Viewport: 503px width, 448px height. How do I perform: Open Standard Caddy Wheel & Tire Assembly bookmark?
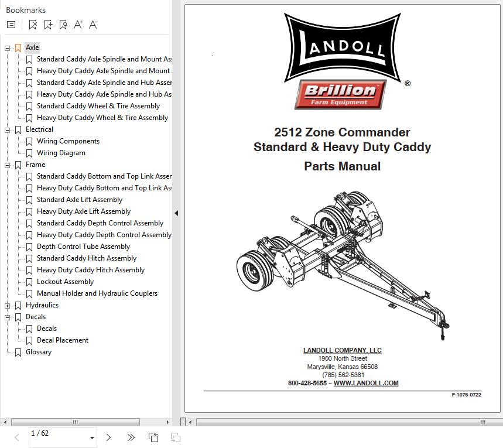[x=98, y=106]
